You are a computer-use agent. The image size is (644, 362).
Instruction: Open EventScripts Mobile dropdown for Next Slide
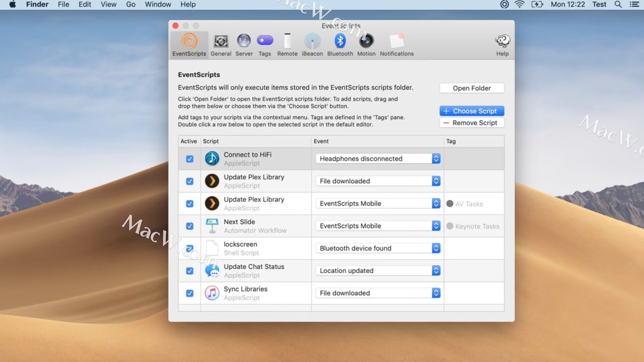point(378,226)
